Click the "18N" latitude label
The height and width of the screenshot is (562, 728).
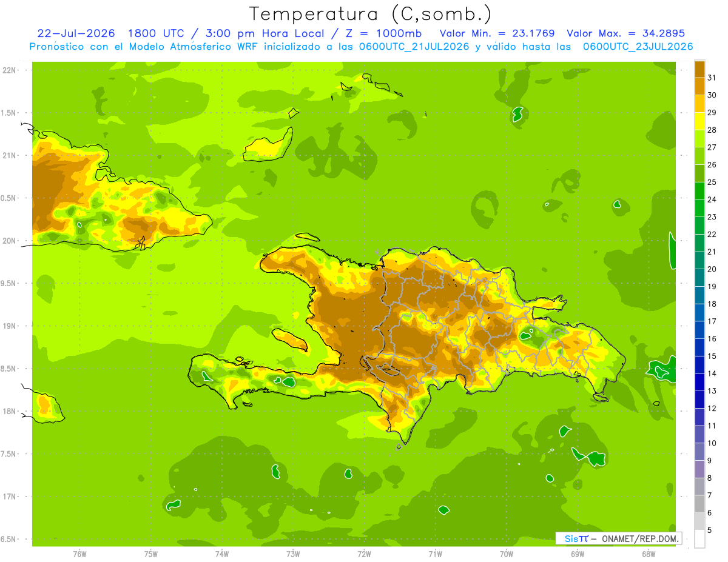(9, 411)
